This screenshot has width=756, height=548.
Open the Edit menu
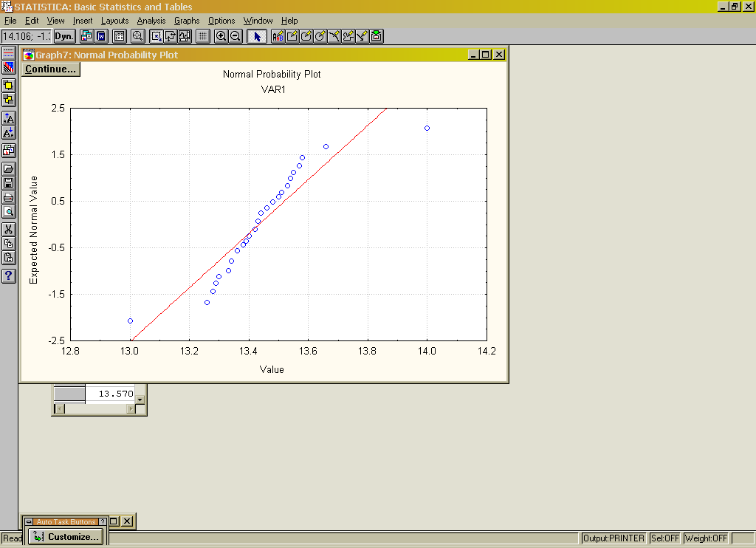point(32,21)
